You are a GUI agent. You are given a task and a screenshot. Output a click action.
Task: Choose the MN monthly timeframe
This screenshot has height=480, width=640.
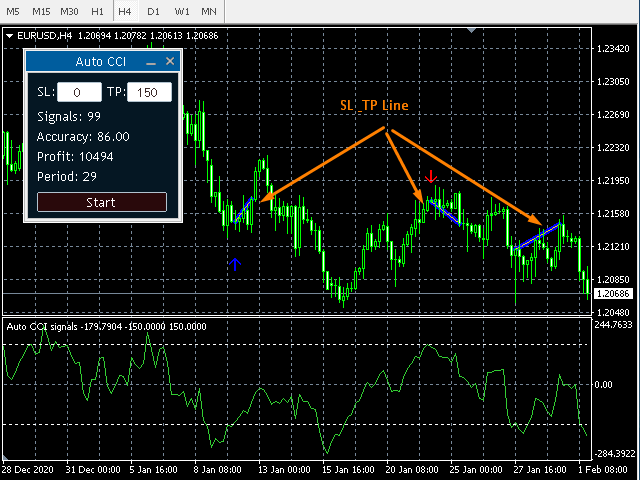pyautogui.click(x=208, y=11)
